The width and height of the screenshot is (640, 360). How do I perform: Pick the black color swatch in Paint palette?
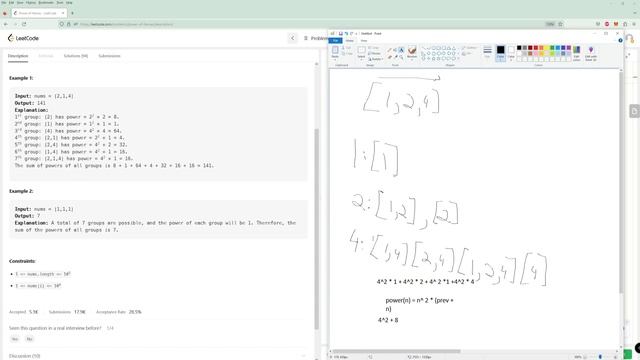click(x=519, y=48)
